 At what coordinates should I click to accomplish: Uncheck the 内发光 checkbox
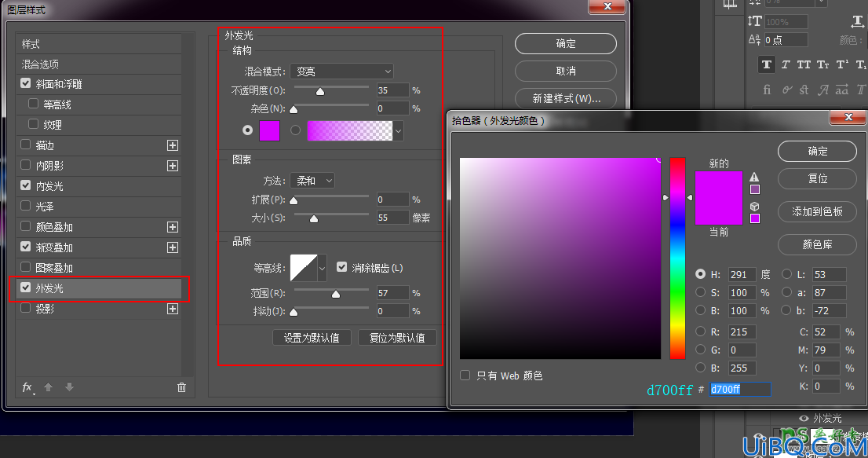(x=25, y=185)
